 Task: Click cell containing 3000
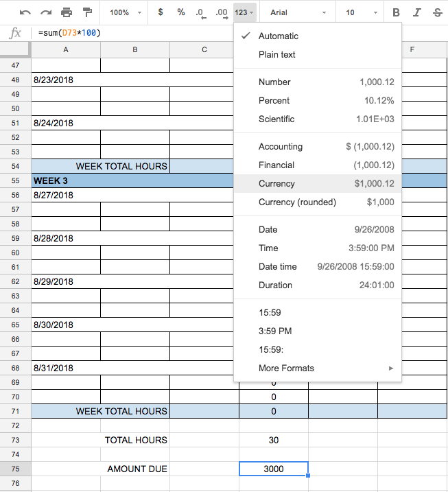[274, 469]
